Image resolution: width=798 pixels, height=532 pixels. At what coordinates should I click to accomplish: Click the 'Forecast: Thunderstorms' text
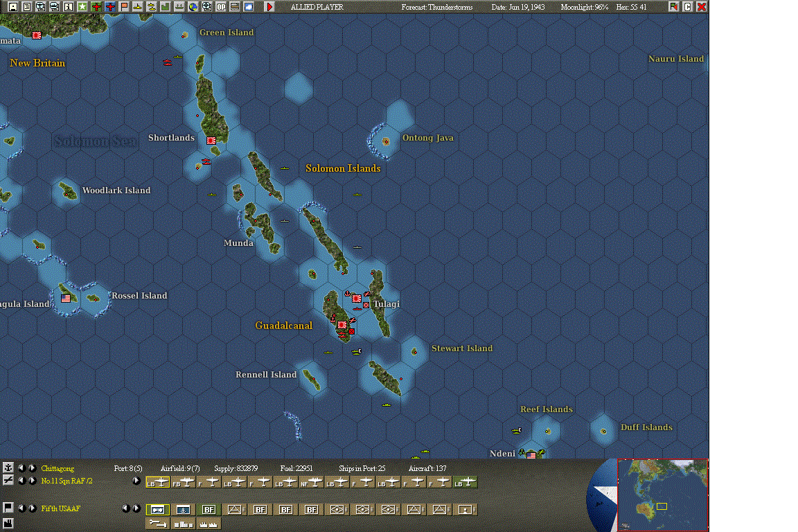click(436, 7)
